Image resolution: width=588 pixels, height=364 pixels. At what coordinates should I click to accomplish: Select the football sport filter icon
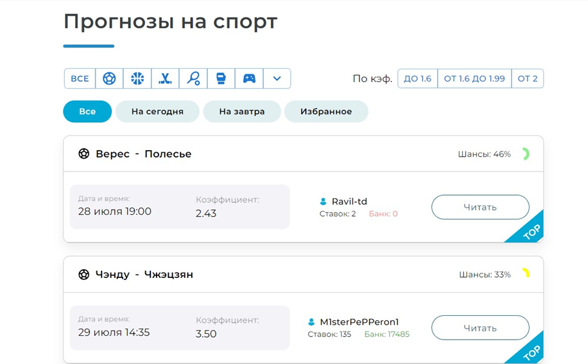coord(109,78)
